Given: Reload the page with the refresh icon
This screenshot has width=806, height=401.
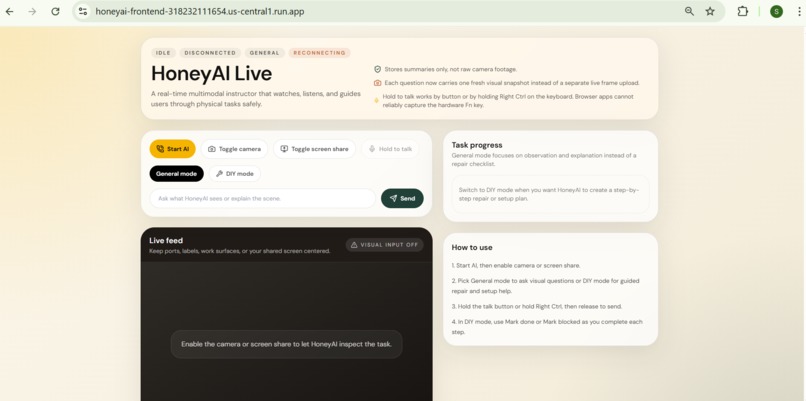Looking at the screenshot, I should 56,11.
